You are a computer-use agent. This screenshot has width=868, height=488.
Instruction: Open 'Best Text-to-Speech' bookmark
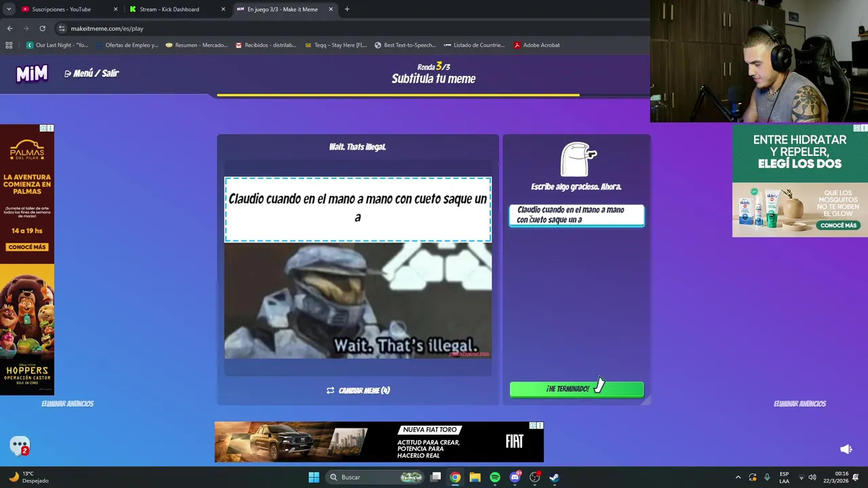(405, 45)
